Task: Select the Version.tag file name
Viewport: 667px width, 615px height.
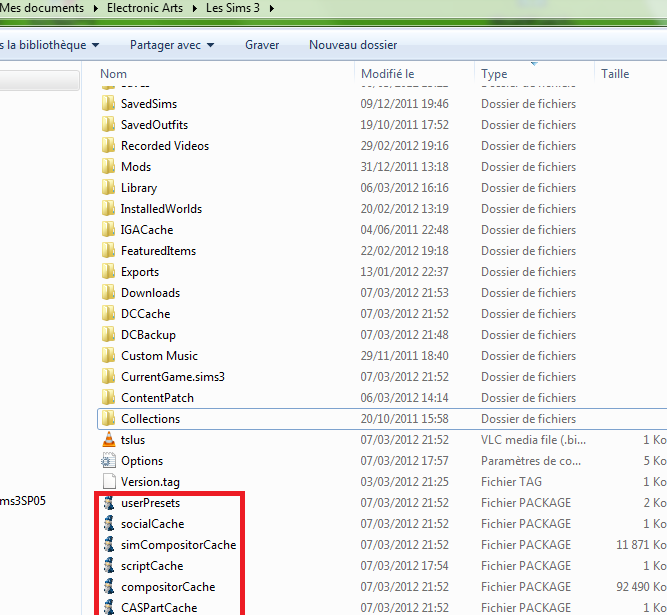Action: (x=150, y=482)
